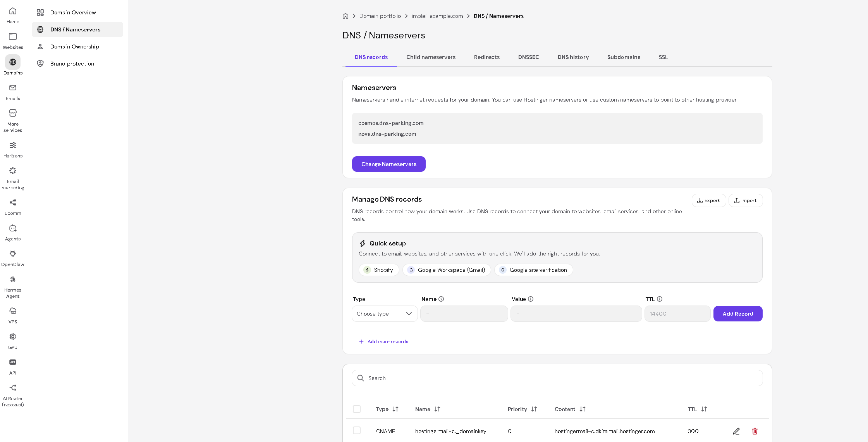Screen dimensions: 868x442
Task: Edit the hostingermail-c._domainkey CNAME record
Action: (736, 431)
